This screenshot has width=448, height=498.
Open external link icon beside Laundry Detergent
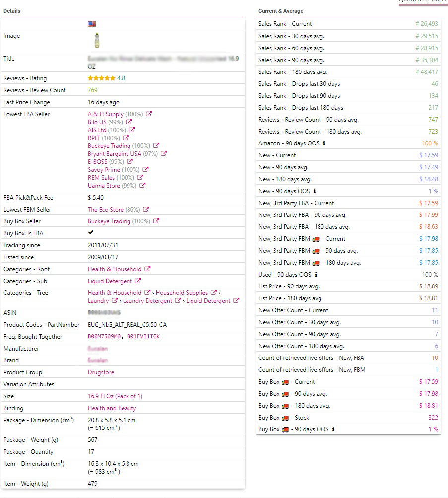[178, 300]
